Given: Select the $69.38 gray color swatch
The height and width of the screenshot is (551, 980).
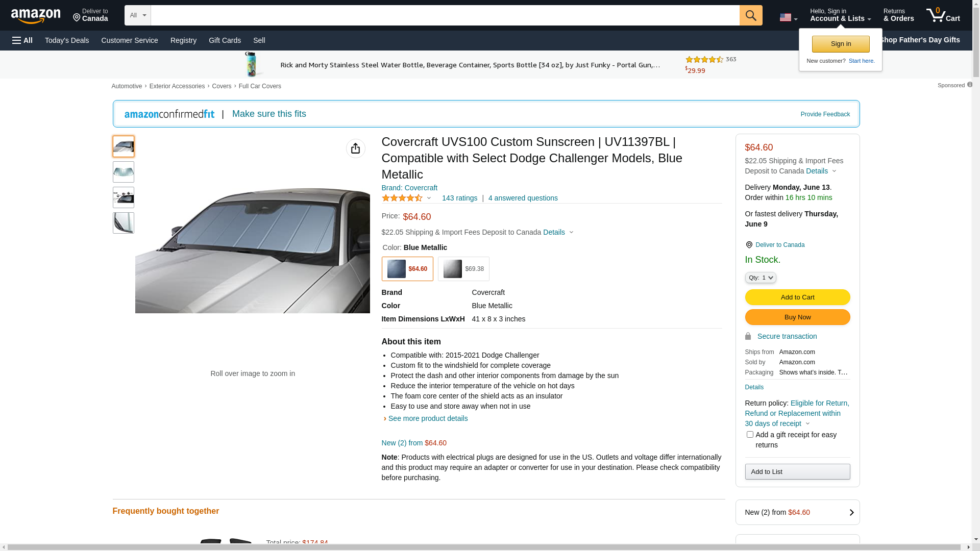Looking at the screenshot, I should [x=463, y=269].
